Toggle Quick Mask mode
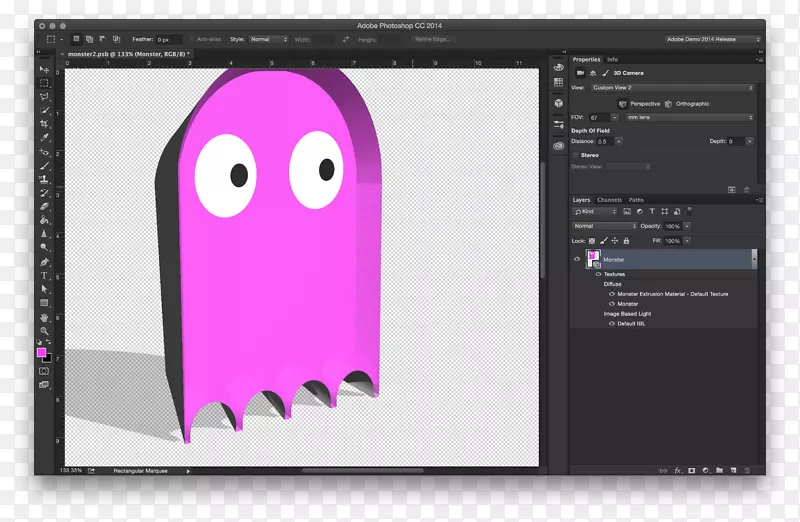 pyautogui.click(x=44, y=371)
